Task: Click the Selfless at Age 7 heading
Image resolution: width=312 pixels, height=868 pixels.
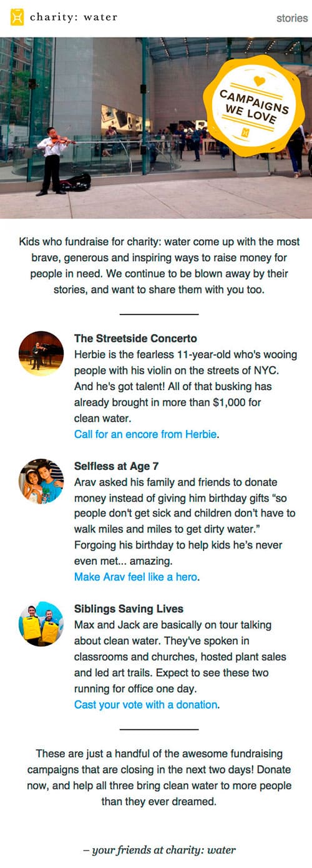Action: (x=117, y=466)
